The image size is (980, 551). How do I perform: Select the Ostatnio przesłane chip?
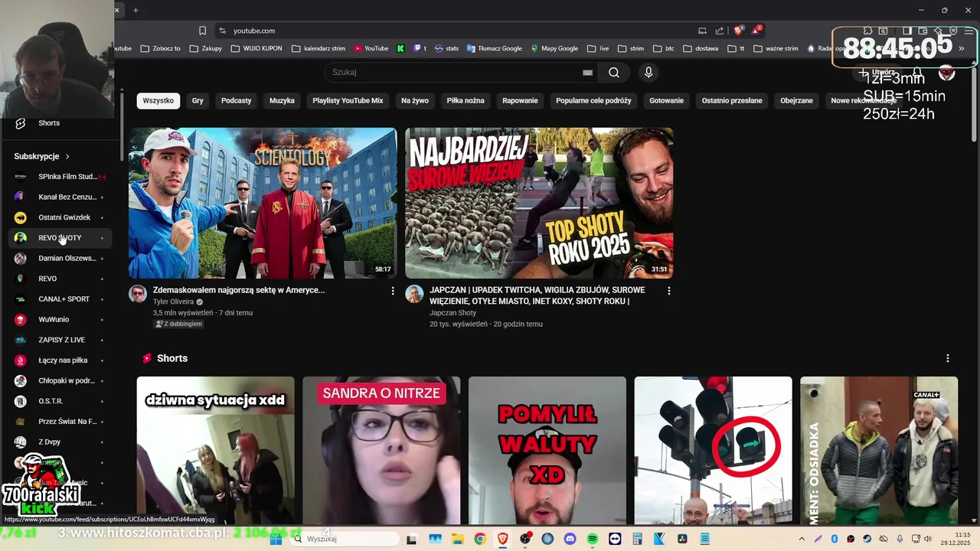pyautogui.click(x=732, y=101)
